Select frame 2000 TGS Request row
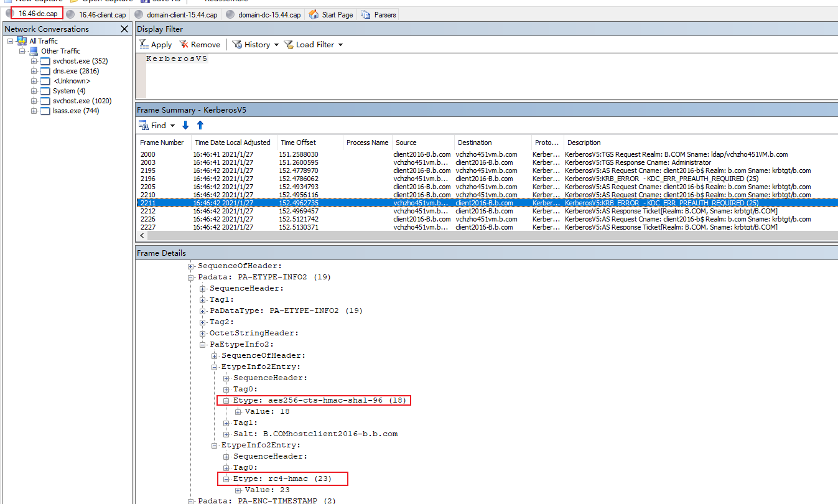This screenshot has width=838, height=504. [487, 154]
